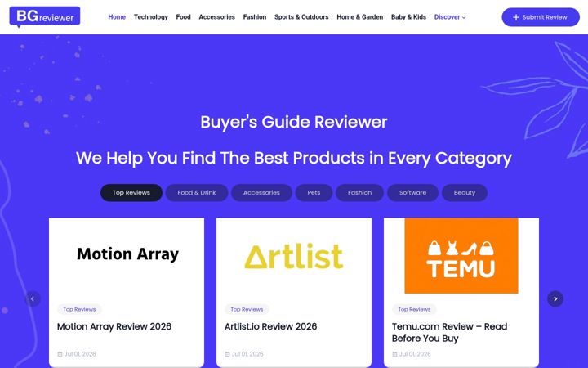Select the Pets filter tab
Screen dimensions: 588x368
click(314, 193)
